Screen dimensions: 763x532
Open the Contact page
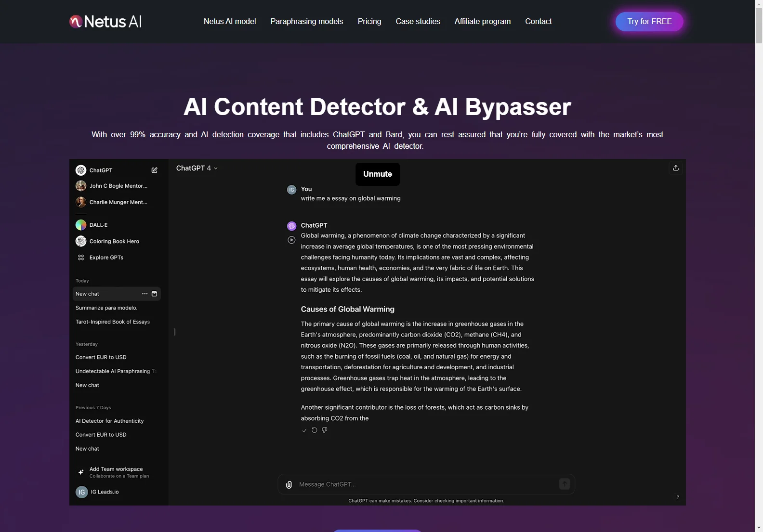(x=539, y=21)
